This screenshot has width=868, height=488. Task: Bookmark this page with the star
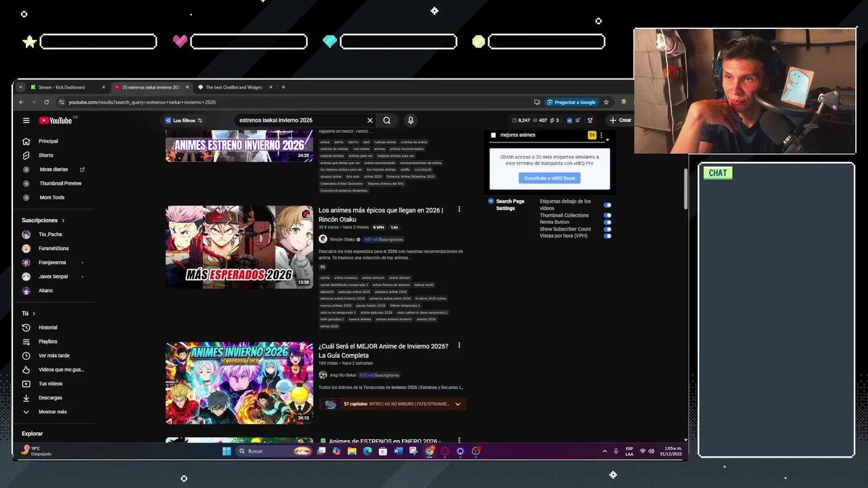coord(606,102)
